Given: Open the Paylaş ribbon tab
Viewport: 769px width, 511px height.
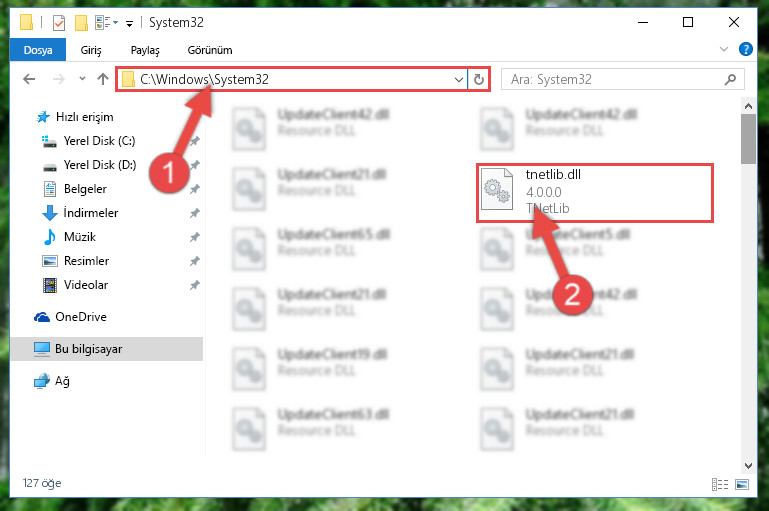Looking at the screenshot, I should click(x=145, y=50).
